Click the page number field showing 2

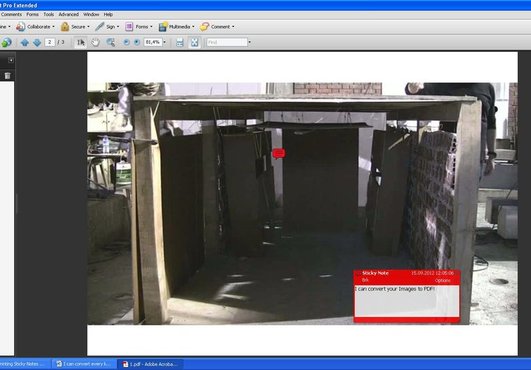click(49, 42)
